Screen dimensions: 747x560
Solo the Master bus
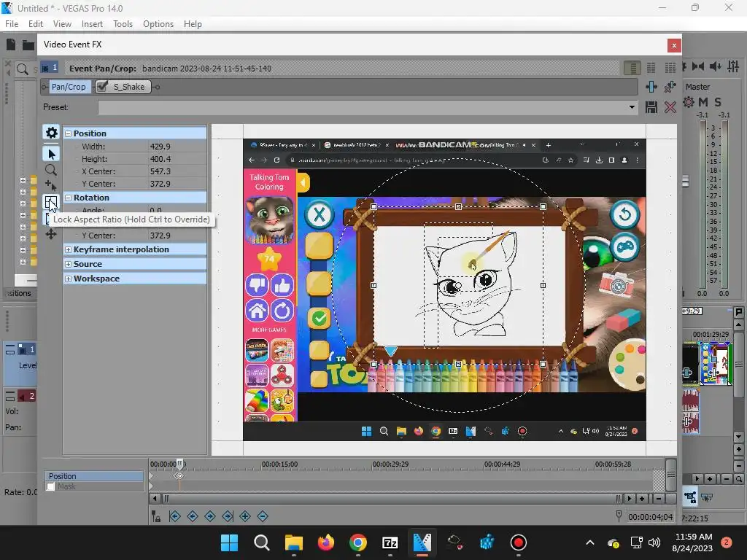pos(718,102)
